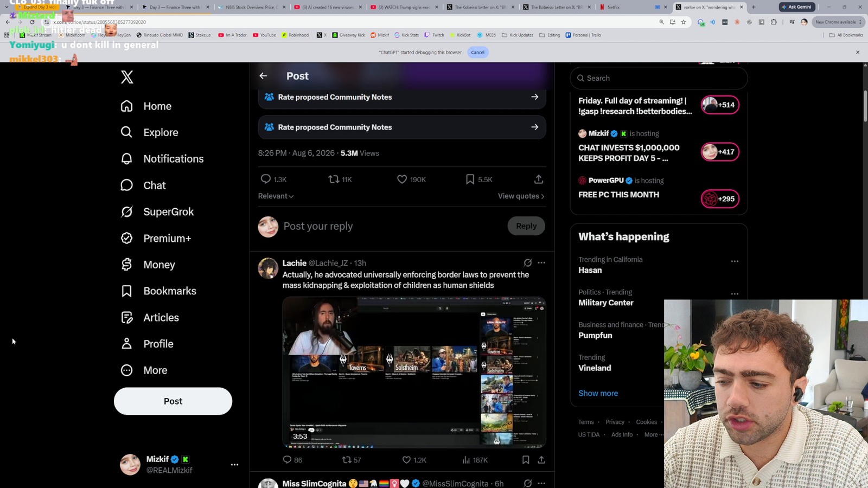Viewport: 868px width, 488px height.
Task: Open Bookmarks in the sidebar
Action: [158, 291]
